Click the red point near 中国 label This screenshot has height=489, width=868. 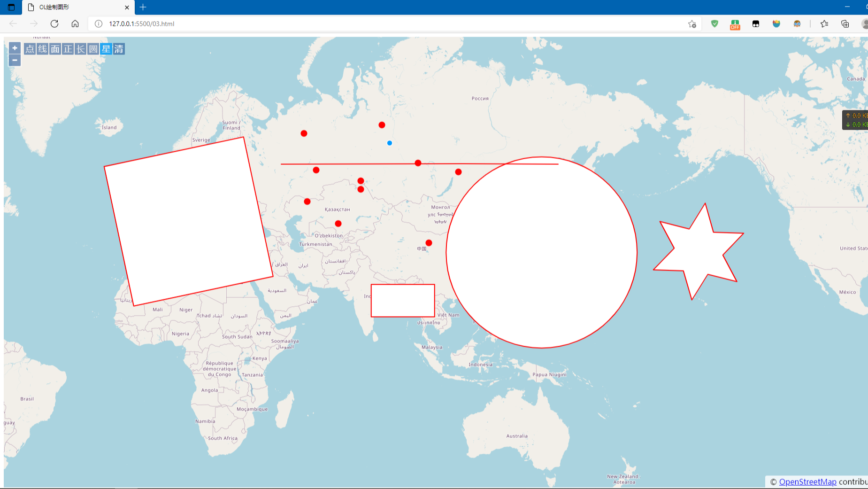point(429,243)
